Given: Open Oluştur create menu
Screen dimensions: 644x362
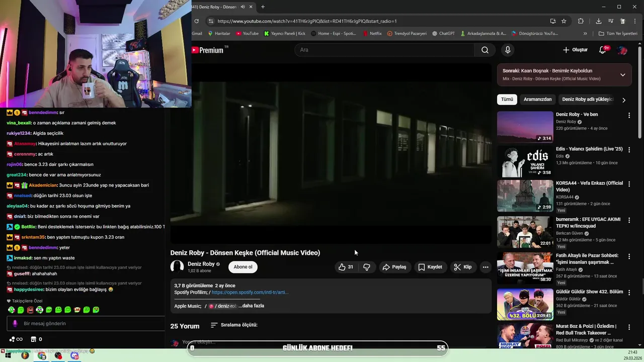Looking at the screenshot, I should (575, 50).
